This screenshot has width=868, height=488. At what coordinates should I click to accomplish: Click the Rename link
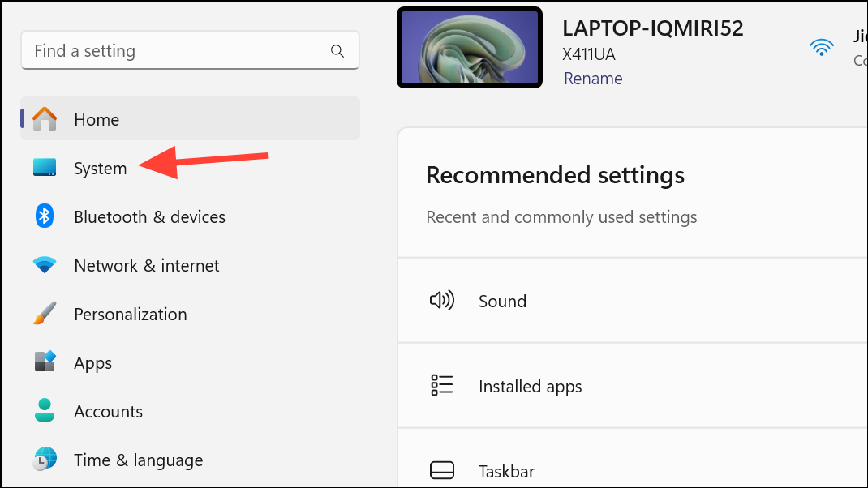pyautogui.click(x=593, y=78)
